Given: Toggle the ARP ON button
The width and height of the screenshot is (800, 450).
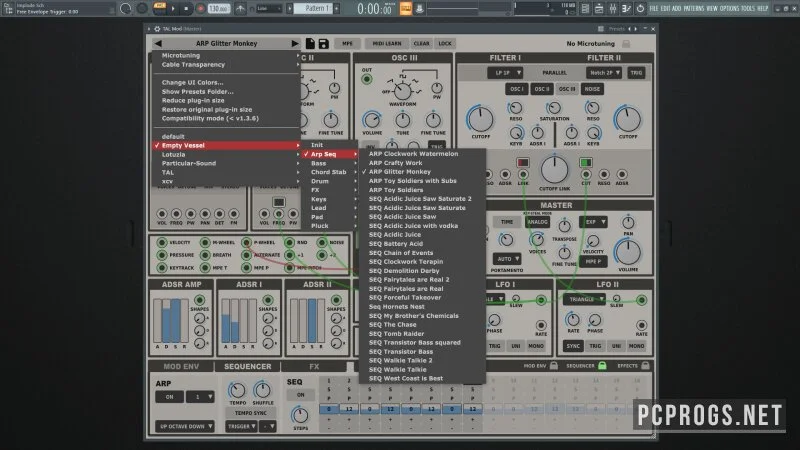Looking at the screenshot, I should (x=169, y=397).
